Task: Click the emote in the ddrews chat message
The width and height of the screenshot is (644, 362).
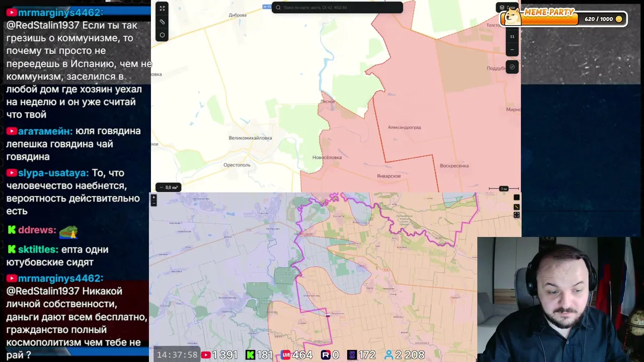Action: click(68, 232)
